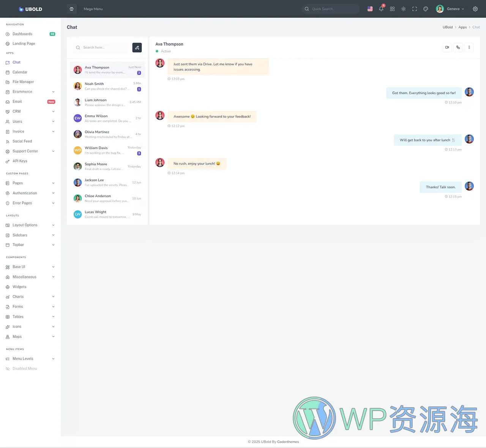
Task: Open the theme customizer palette icon
Action: [x=426, y=9]
